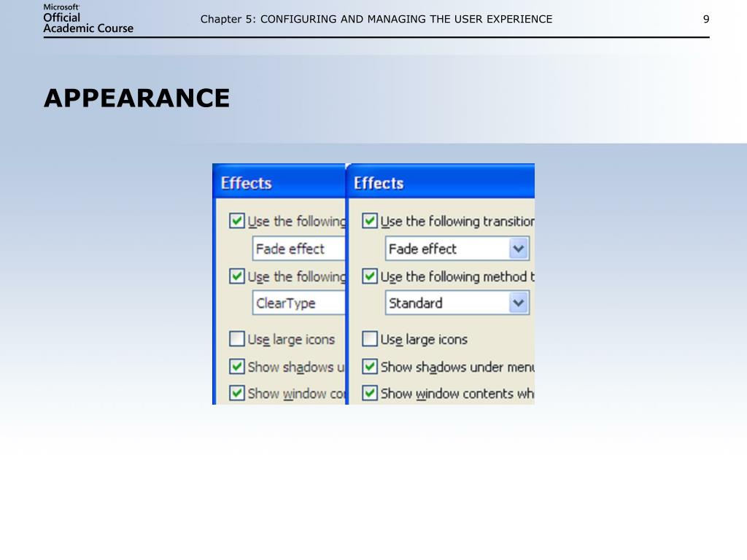The width and height of the screenshot is (747, 560).
Task: Uncheck Use the following method checkbox in right panel
Action: coord(370,276)
